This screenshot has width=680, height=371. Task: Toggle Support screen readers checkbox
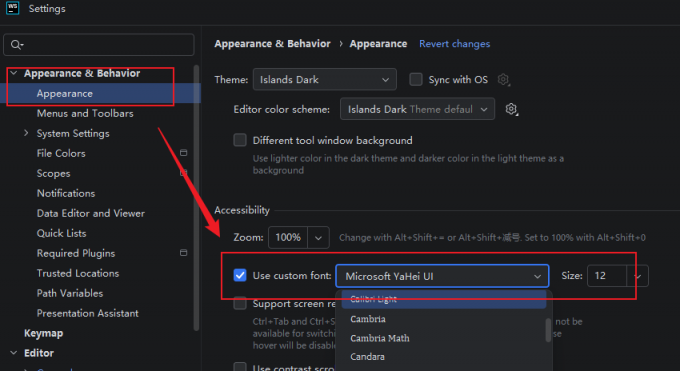coord(240,303)
